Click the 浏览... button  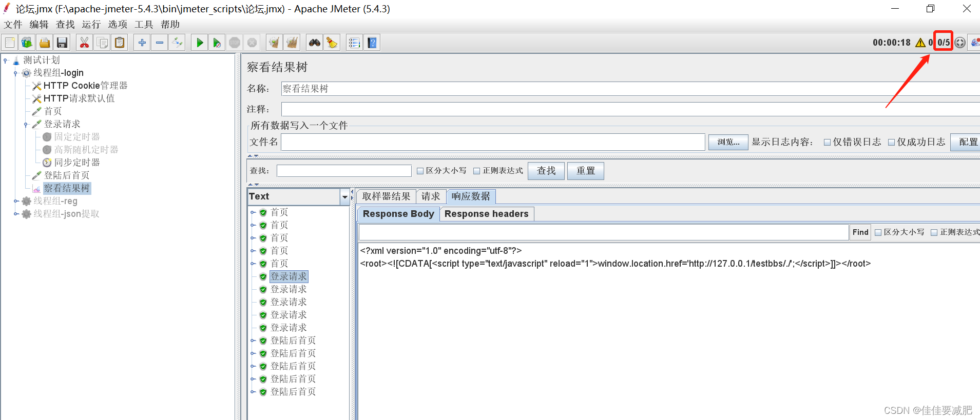pos(728,142)
